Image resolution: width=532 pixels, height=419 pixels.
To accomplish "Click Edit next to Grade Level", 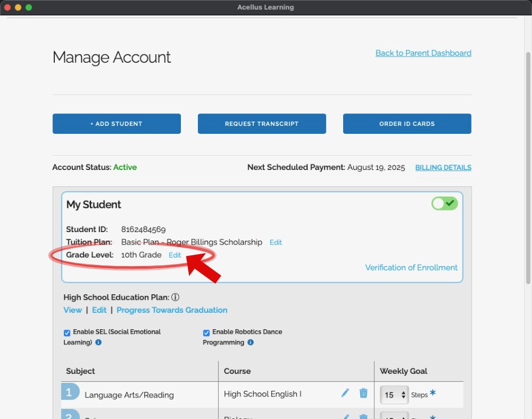I will point(175,255).
